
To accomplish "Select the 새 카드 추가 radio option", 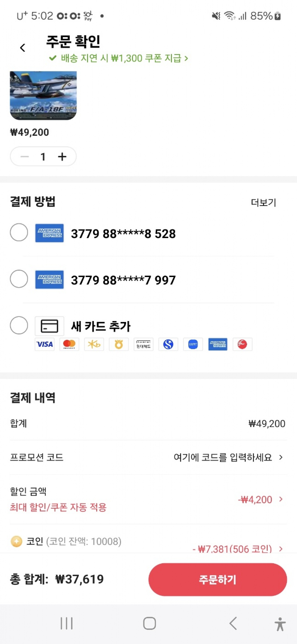I will [x=19, y=325].
